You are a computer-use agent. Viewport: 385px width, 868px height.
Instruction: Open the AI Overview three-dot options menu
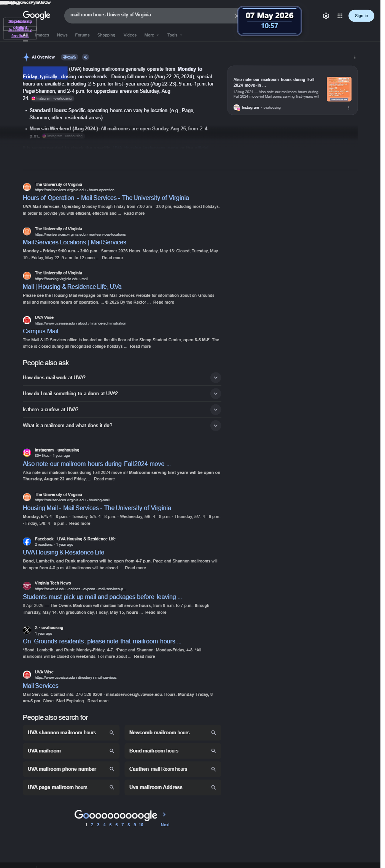[355, 57]
